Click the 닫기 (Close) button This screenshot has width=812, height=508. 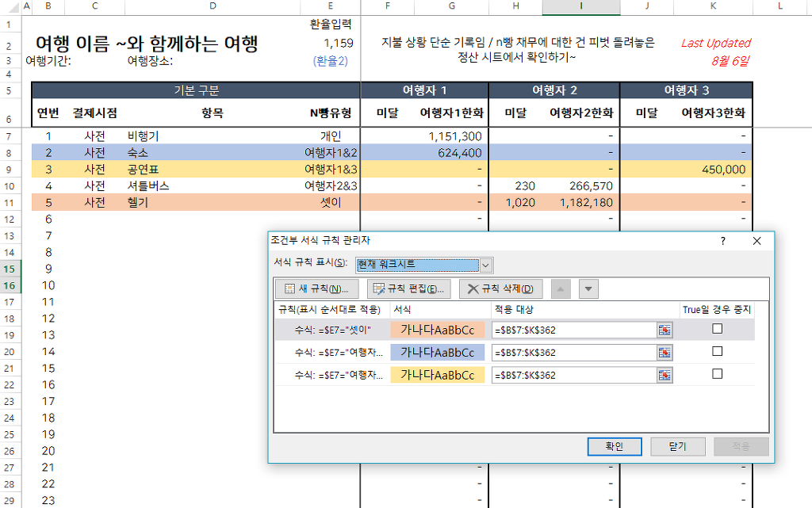677,447
